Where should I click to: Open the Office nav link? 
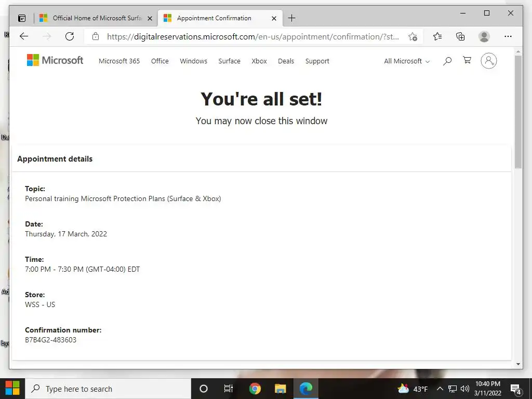(160, 61)
